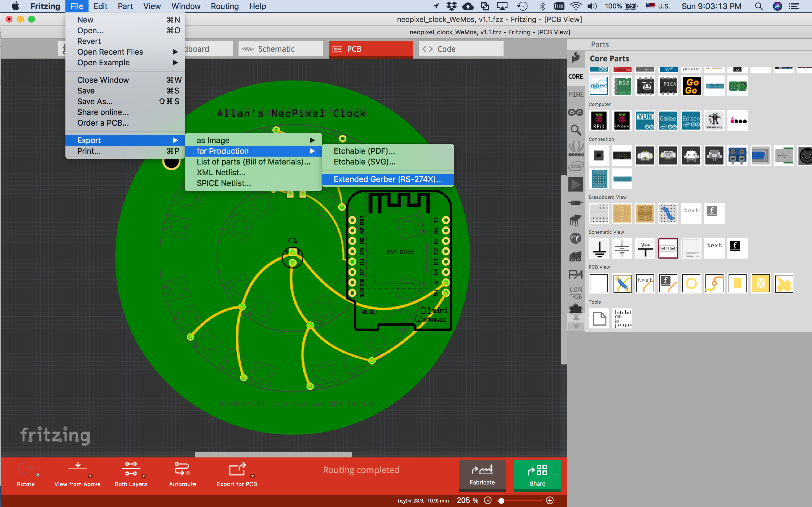
Task: Open View from Above dropdown arrow
Action: click(x=90, y=476)
